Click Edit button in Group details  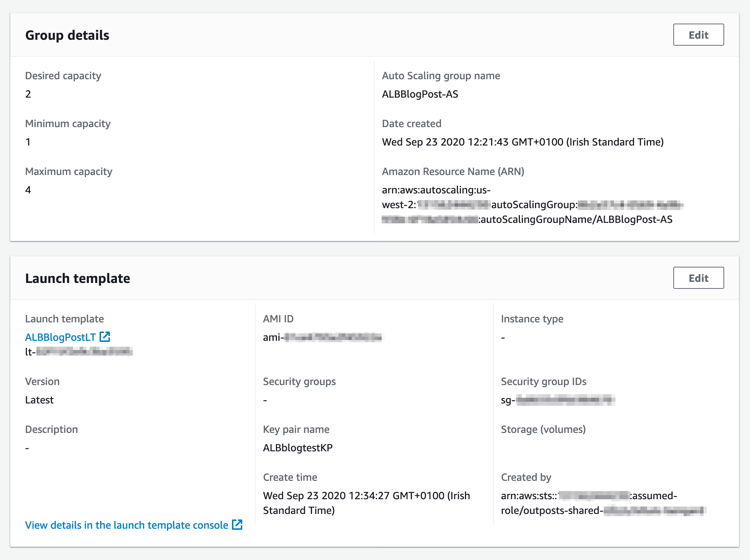[x=698, y=35]
